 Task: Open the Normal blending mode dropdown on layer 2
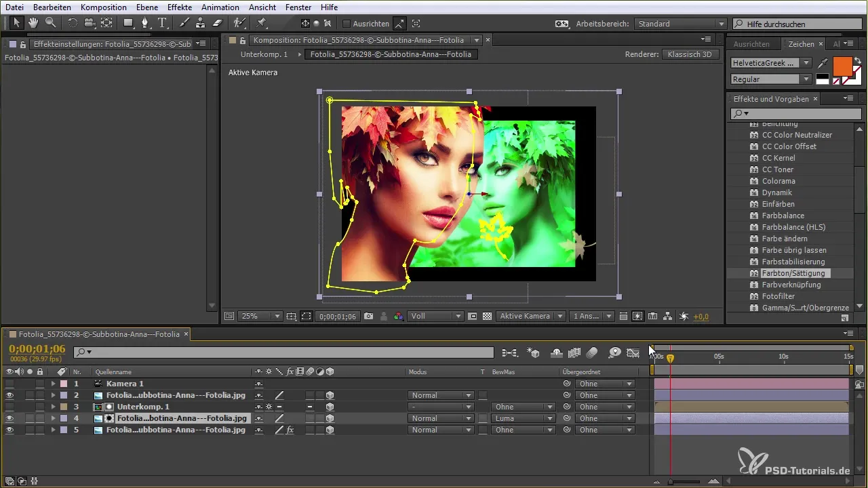pyautogui.click(x=440, y=395)
